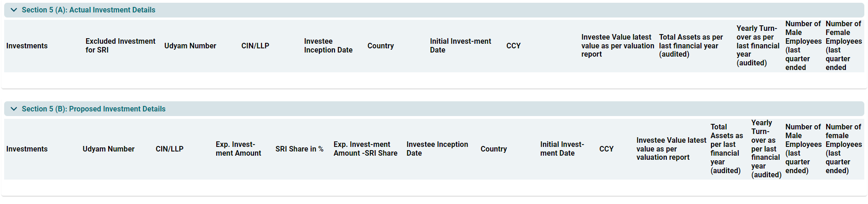This screenshot has width=868, height=204.
Task: Click Excluded Investment for SRI column header
Action: 120,46
